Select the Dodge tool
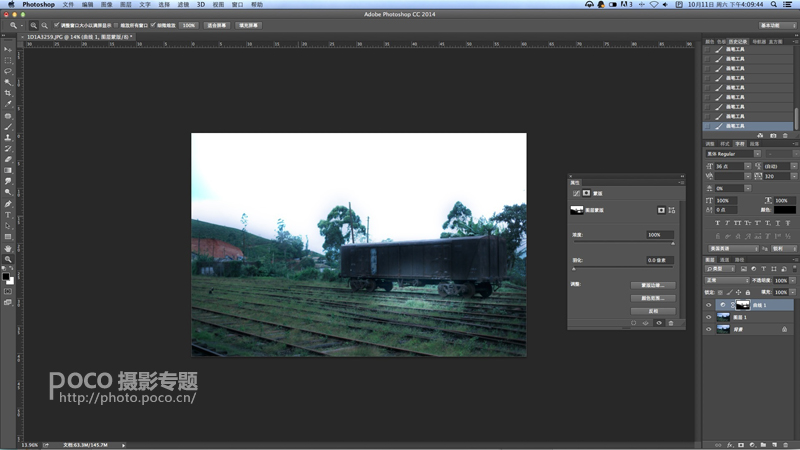800x450 pixels. pyautogui.click(x=8, y=192)
